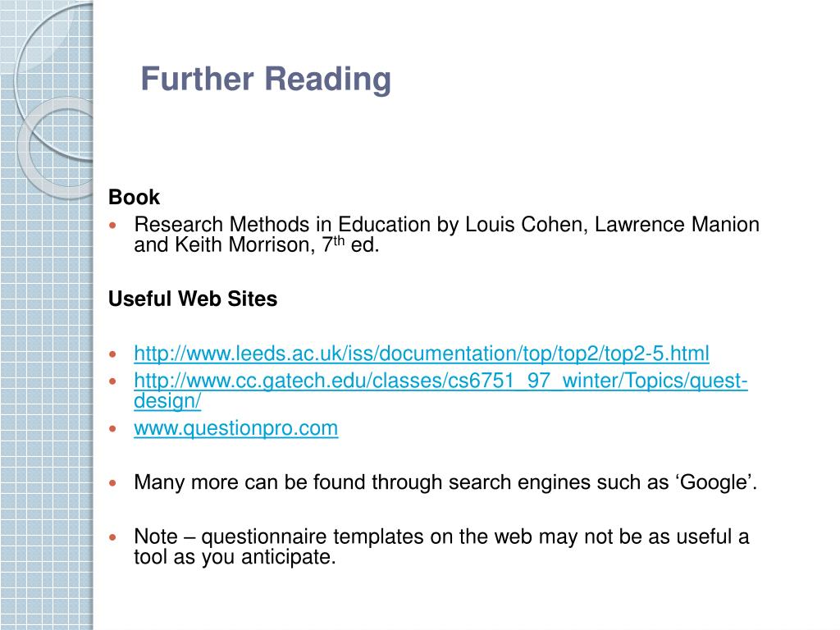Visit the www.questionpro.com link

(x=235, y=428)
